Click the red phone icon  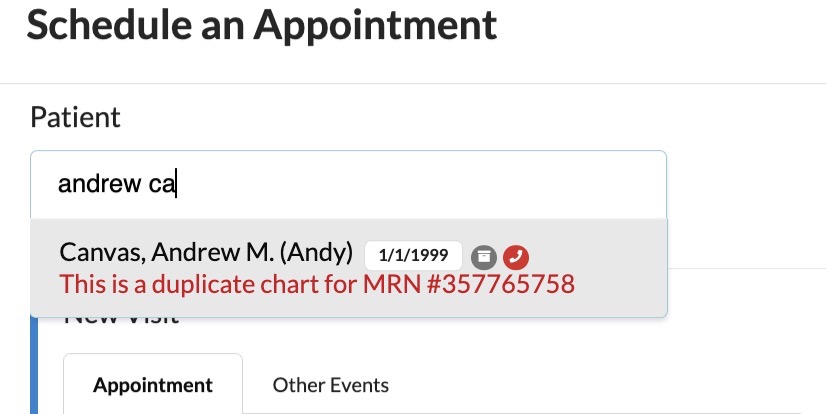click(515, 256)
